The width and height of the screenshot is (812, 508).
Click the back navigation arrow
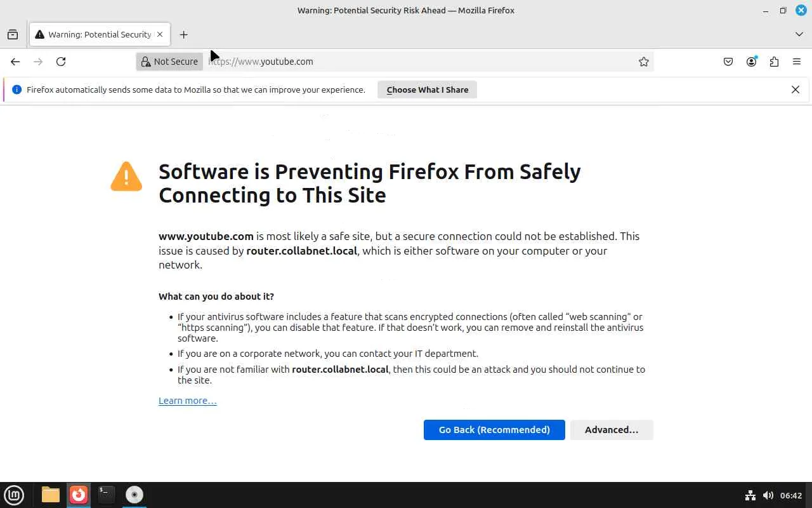(15, 62)
